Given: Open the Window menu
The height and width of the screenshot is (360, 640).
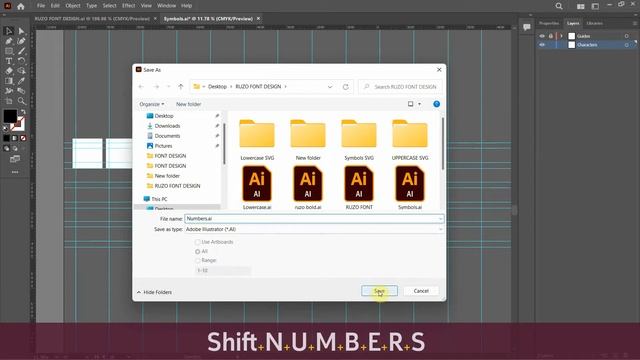Looking at the screenshot, I should tap(166, 6).
